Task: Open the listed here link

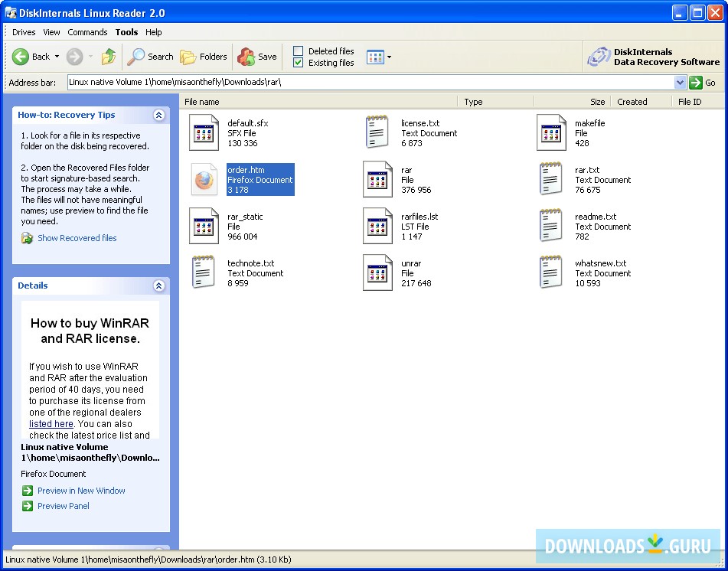Action: click(x=51, y=423)
